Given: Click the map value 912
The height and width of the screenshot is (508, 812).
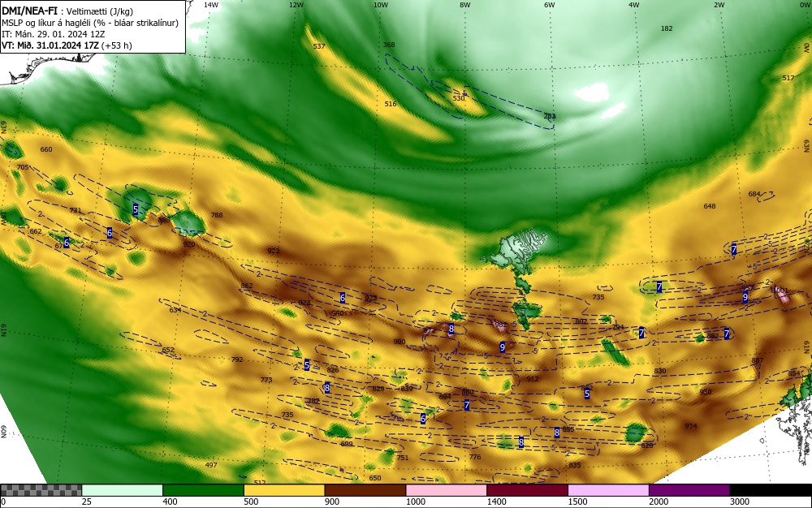Looking at the screenshot, I should [x=533, y=379].
